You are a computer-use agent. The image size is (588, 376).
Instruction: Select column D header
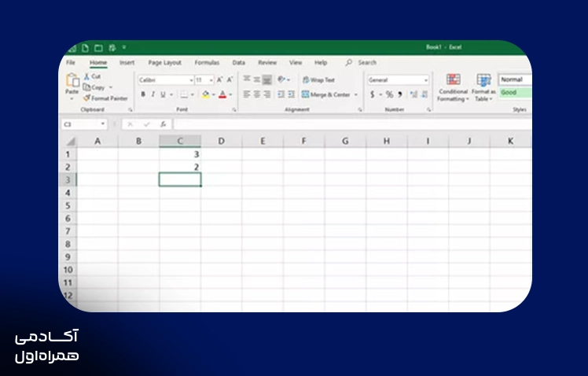pyautogui.click(x=221, y=141)
